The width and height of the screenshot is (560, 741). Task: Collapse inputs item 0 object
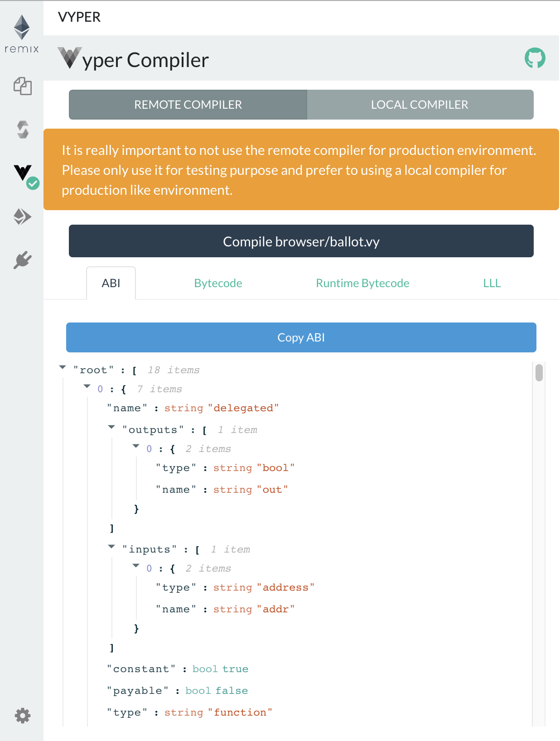click(x=136, y=566)
